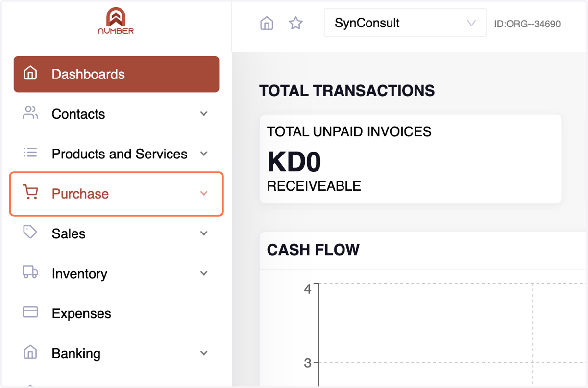Click the Contacts people icon
Image resolution: width=588 pixels, height=388 pixels.
click(30, 113)
